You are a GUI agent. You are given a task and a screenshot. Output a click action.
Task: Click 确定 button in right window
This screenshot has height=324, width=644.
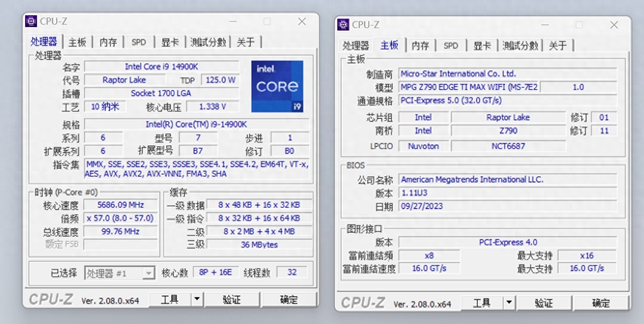601,303
